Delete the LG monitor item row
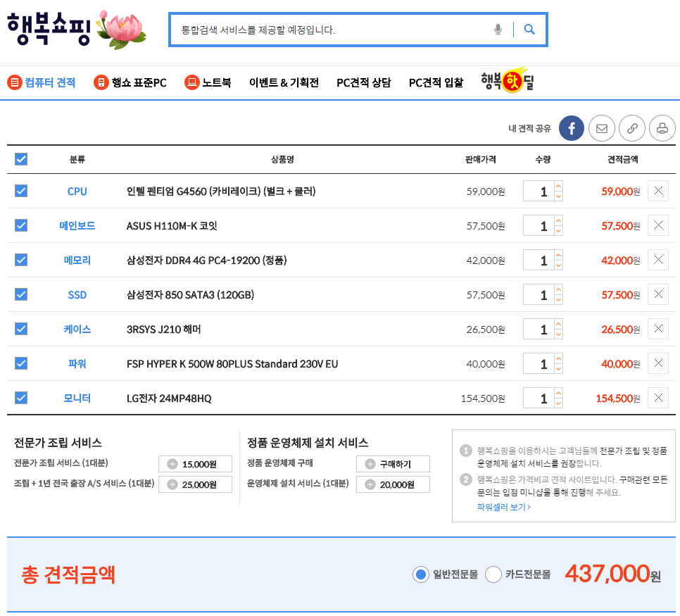680x616 pixels. click(657, 398)
